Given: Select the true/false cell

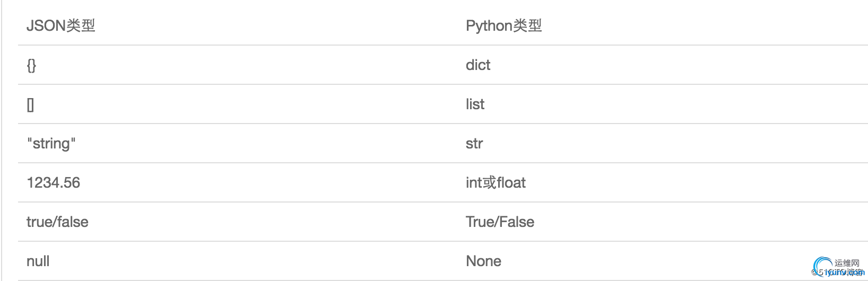Looking at the screenshot, I should coord(57,222).
